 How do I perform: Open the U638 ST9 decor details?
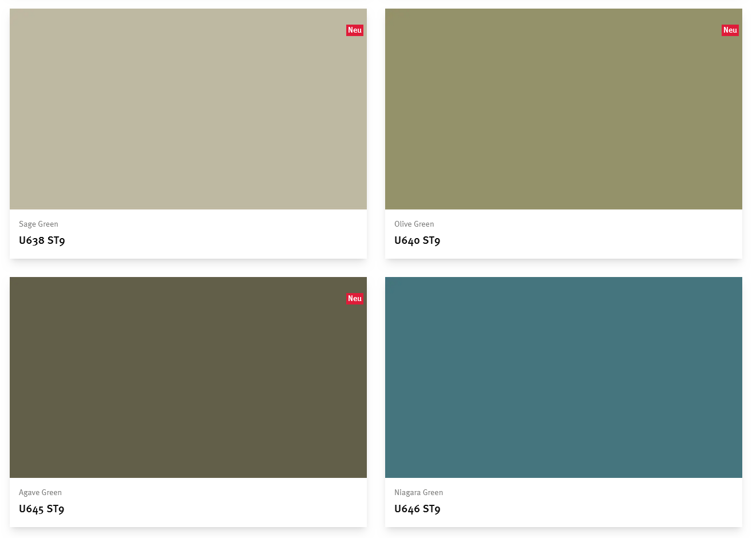[x=42, y=240]
